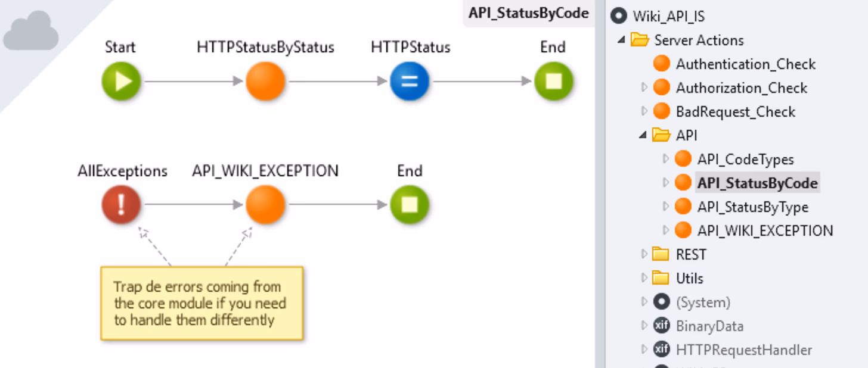Expand the Utils folder

click(x=644, y=278)
